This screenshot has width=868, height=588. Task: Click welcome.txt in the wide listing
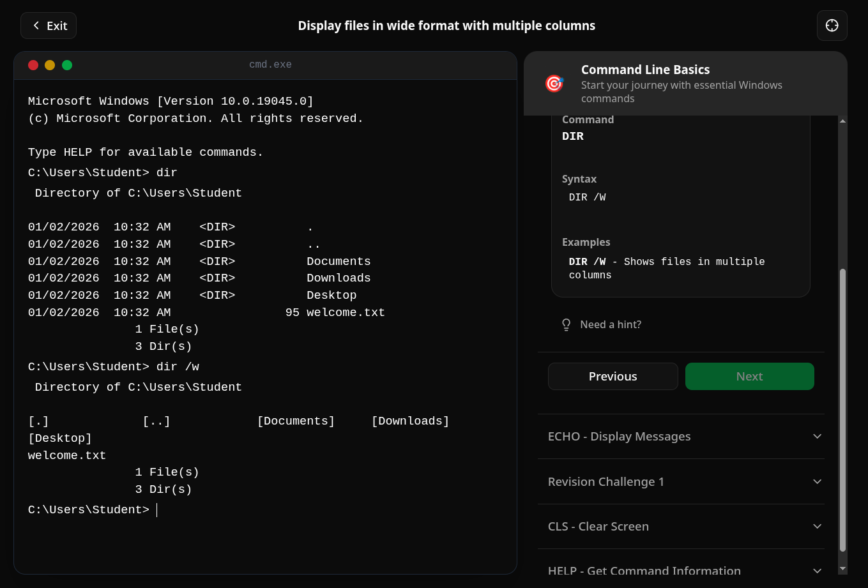[x=67, y=455]
